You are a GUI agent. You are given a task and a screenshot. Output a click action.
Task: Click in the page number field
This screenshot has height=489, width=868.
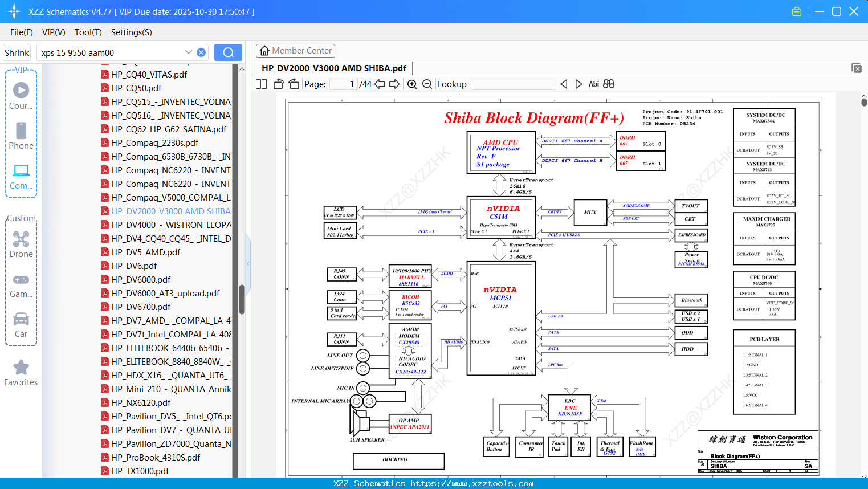pyautogui.click(x=344, y=84)
